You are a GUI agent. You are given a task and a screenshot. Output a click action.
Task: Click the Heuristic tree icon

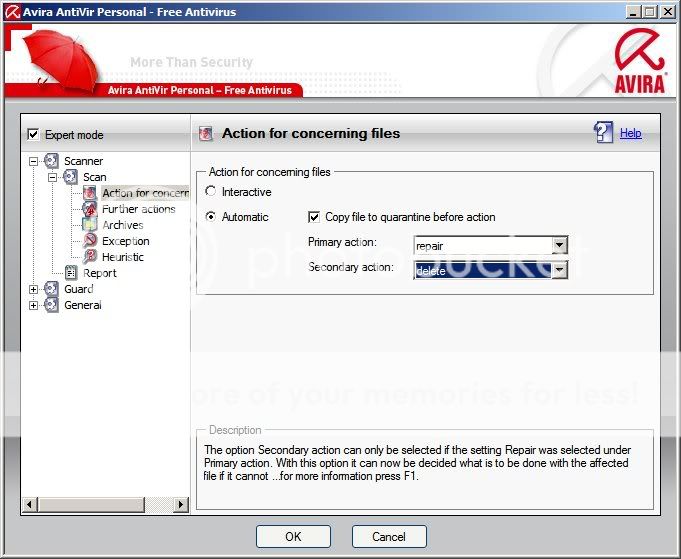[x=89, y=257]
